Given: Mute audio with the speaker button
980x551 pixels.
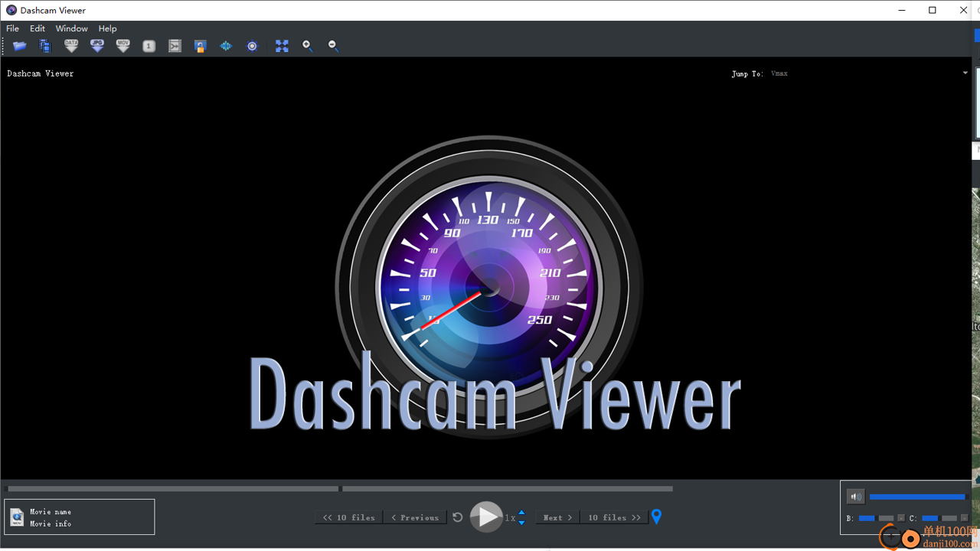Looking at the screenshot, I should point(856,497).
